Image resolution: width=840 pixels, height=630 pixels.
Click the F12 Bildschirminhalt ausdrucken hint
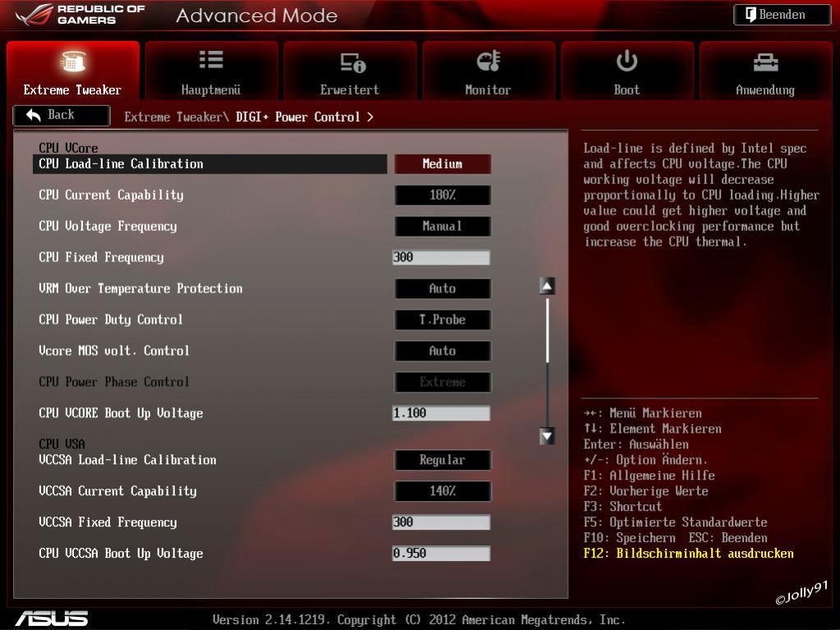(x=689, y=554)
